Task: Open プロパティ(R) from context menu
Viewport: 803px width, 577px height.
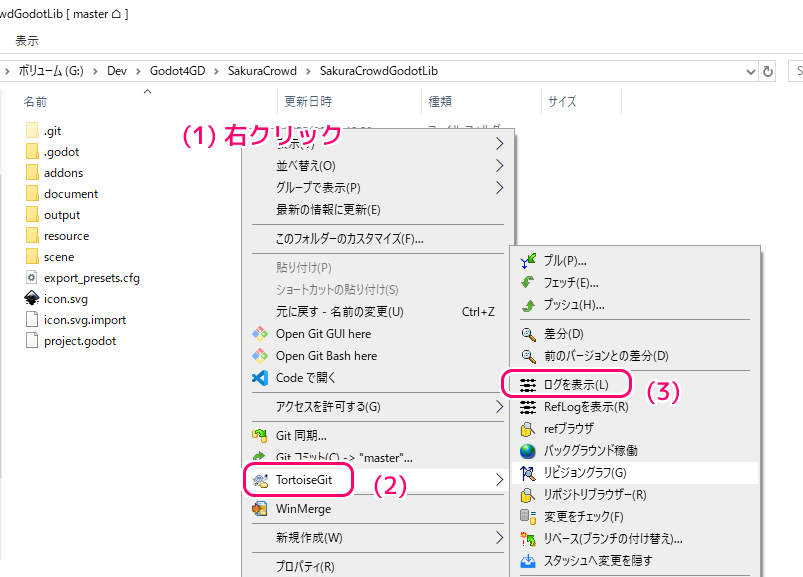Action: click(x=377, y=567)
